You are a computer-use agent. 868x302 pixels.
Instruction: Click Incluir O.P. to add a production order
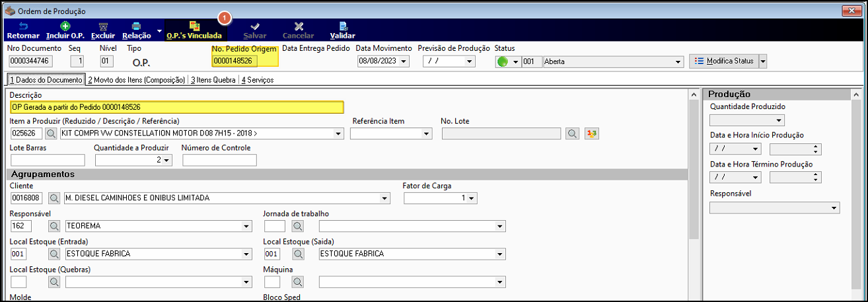point(65,30)
